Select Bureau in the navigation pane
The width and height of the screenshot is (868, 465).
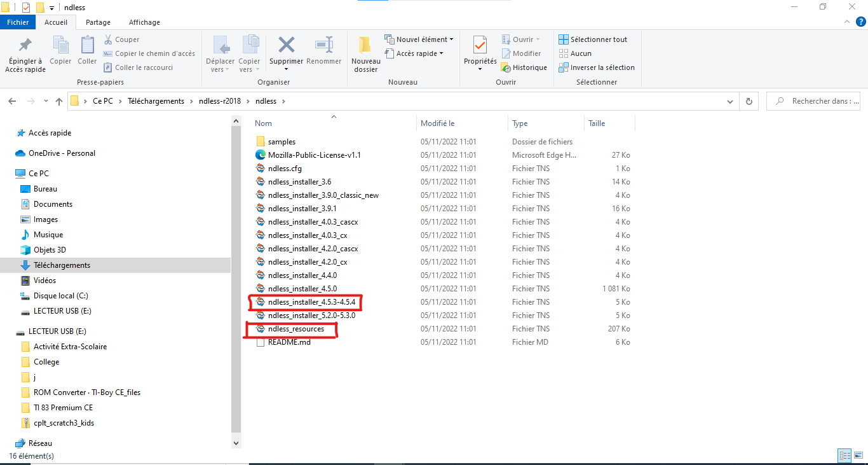(x=45, y=189)
